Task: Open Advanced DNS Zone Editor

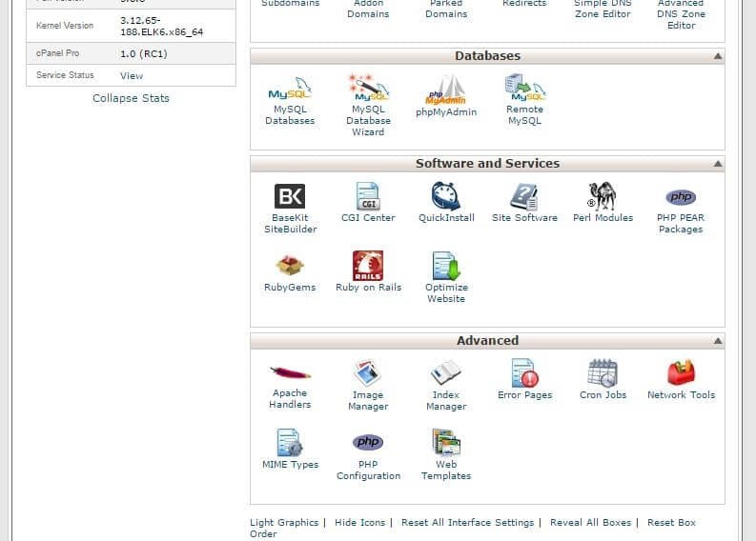Action: coord(681,14)
